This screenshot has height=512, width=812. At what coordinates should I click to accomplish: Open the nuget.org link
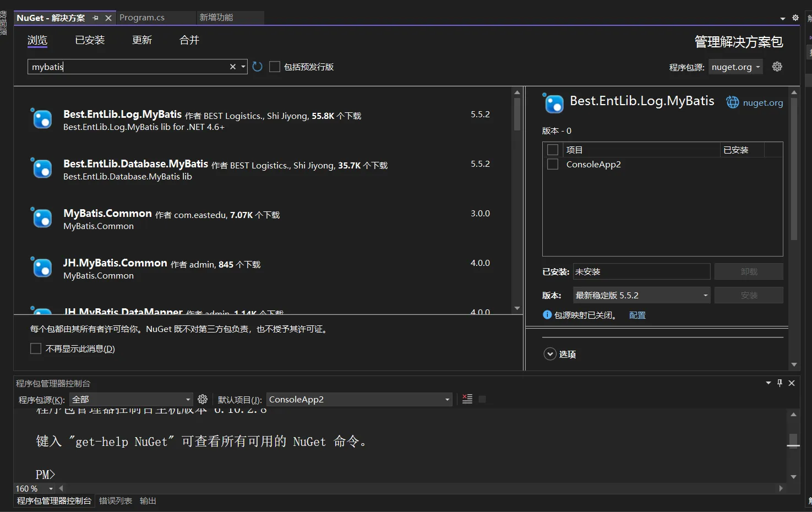[x=763, y=102]
